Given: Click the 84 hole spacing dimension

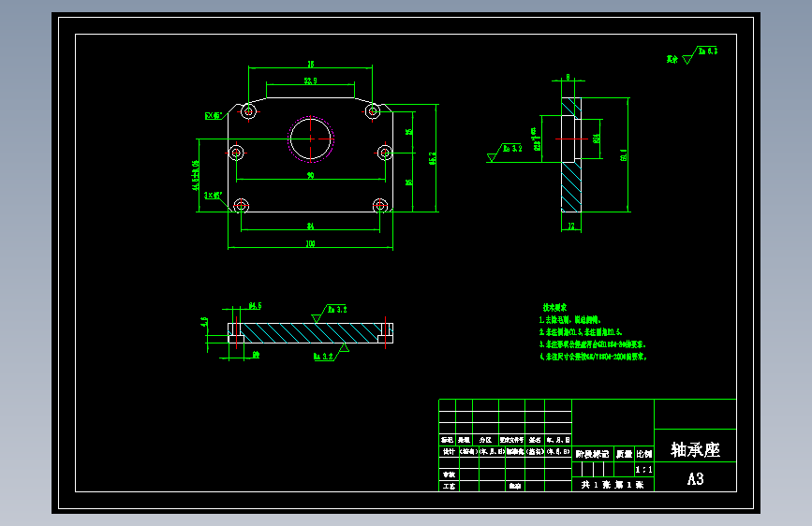Looking at the screenshot, I should coord(310,226).
